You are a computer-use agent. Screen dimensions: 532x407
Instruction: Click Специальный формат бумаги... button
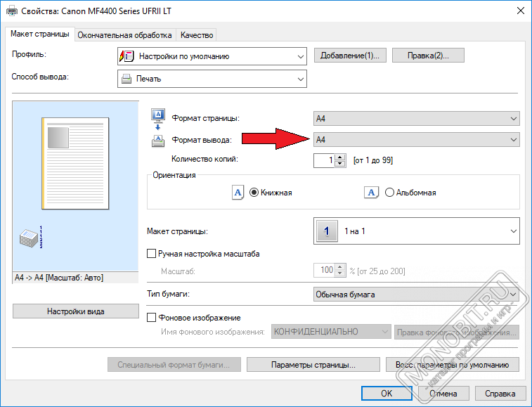(x=174, y=365)
